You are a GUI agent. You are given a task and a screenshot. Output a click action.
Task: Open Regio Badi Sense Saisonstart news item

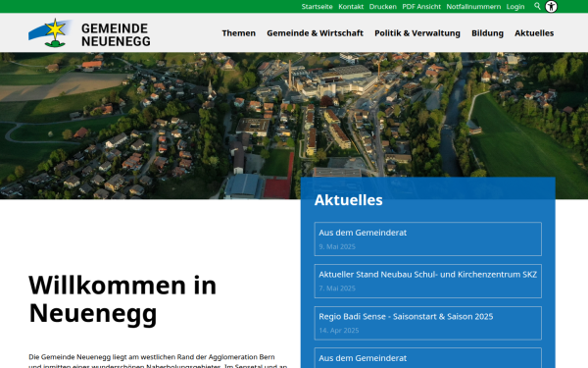click(x=428, y=323)
